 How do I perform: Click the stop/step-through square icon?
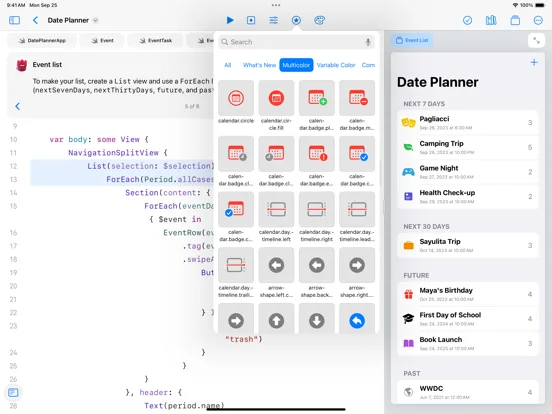(x=251, y=20)
